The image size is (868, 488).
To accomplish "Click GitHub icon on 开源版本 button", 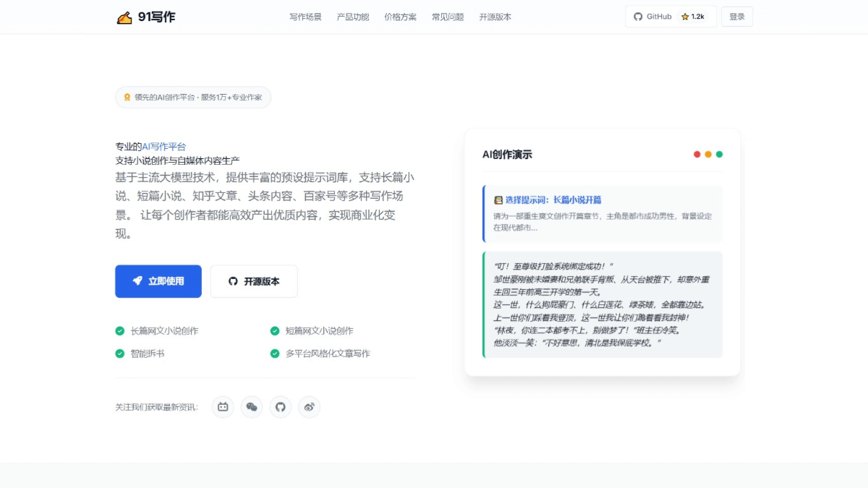I will pos(233,281).
